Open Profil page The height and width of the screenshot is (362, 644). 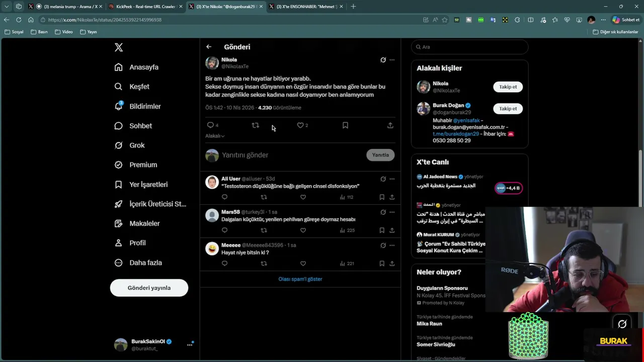130,243
